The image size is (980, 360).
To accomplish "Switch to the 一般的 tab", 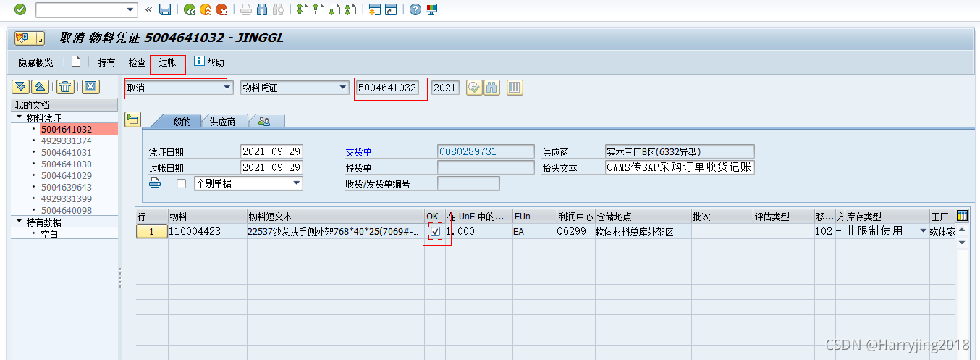I will (x=177, y=122).
